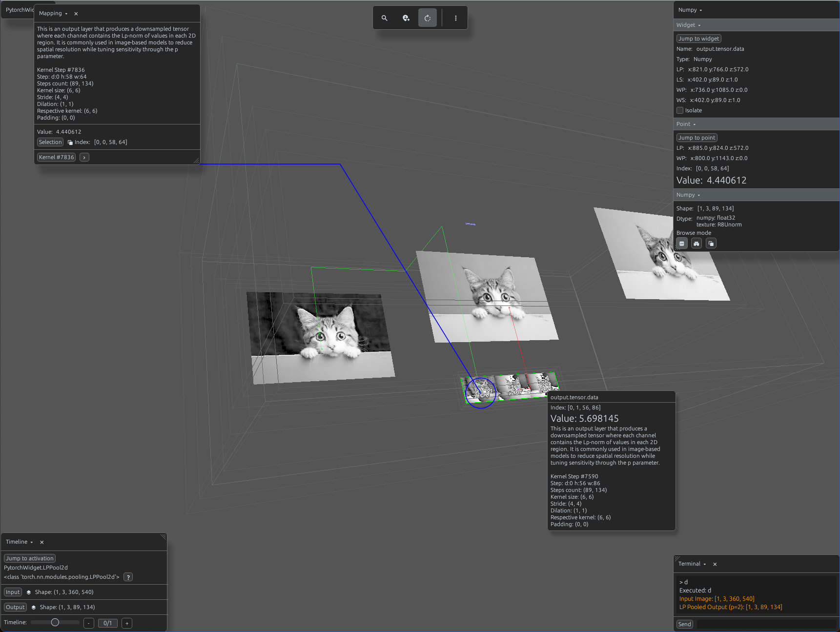Image resolution: width=840 pixels, height=632 pixels.
Task: Click the Terminal command input field
Action: [x=766, y=624]
